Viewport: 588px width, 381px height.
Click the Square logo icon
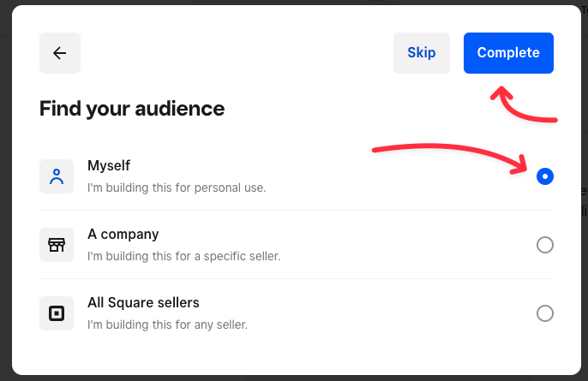click(x=57, y=313)
